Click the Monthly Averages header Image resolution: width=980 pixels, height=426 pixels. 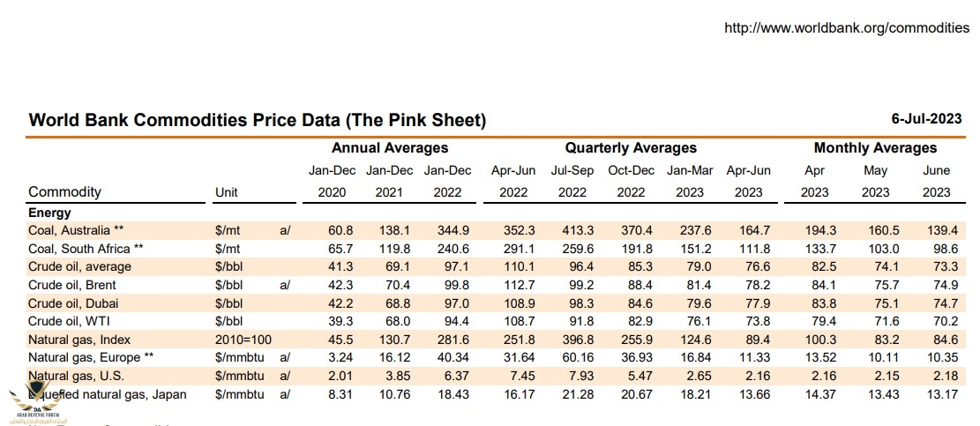click(875, 148)
